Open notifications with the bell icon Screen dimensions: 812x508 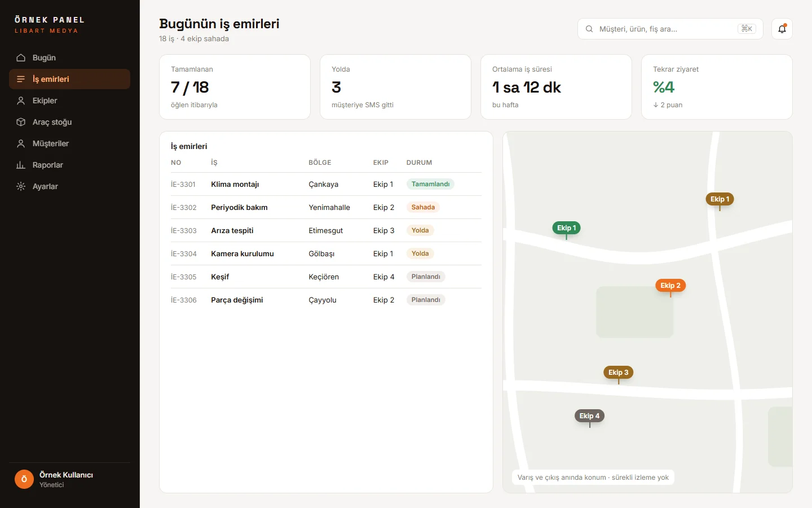[782, 29]
